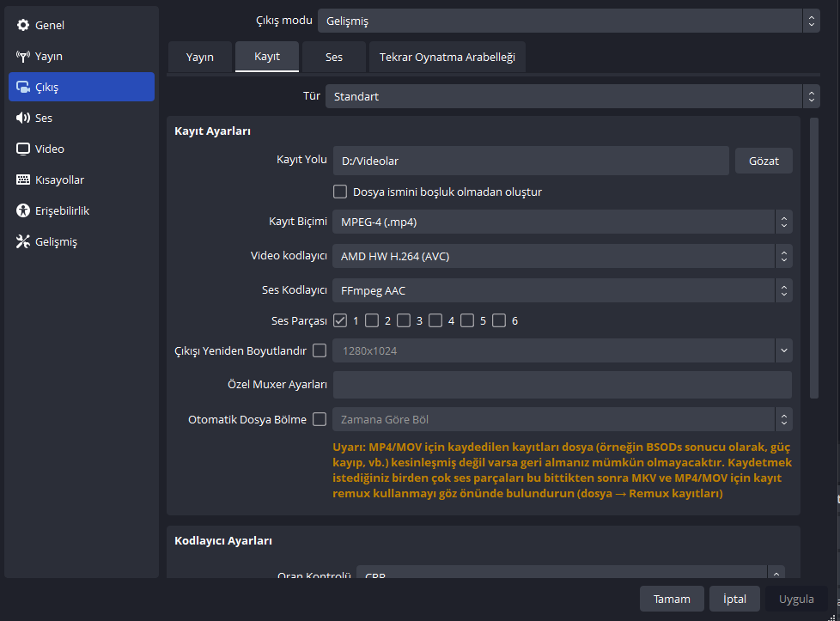Click the Ses speaker icon in sidebar
The image size is (840, 621).
23,118
